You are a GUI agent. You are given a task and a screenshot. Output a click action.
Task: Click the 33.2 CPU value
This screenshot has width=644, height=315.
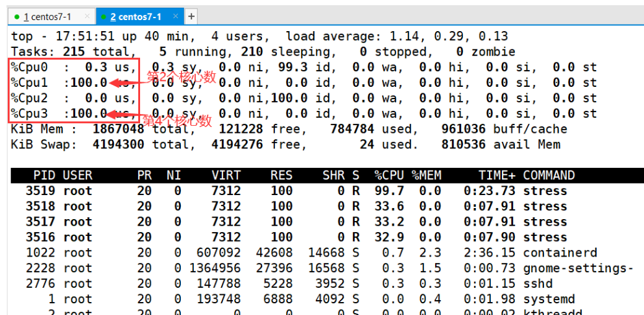(x=389, y=222)
